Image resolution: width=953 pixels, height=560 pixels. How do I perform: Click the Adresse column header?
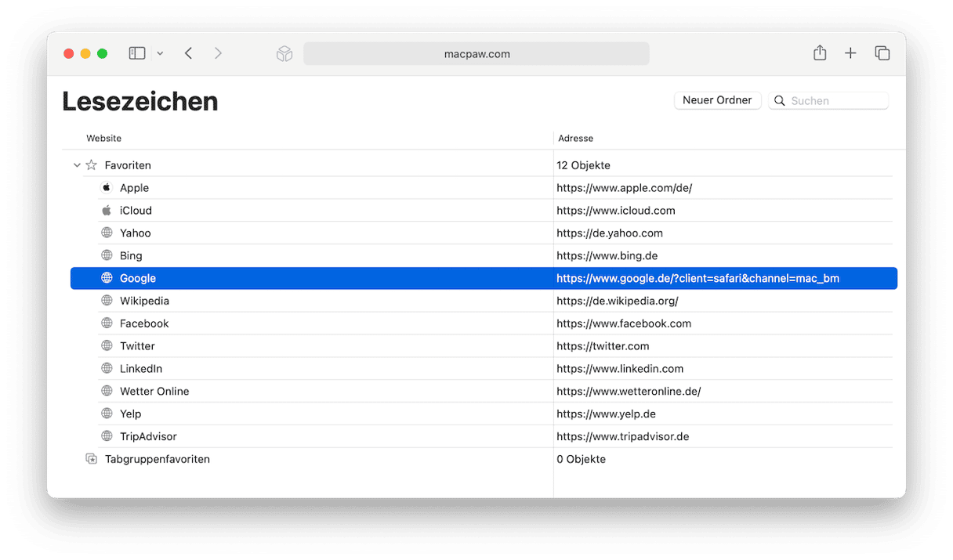575,138
